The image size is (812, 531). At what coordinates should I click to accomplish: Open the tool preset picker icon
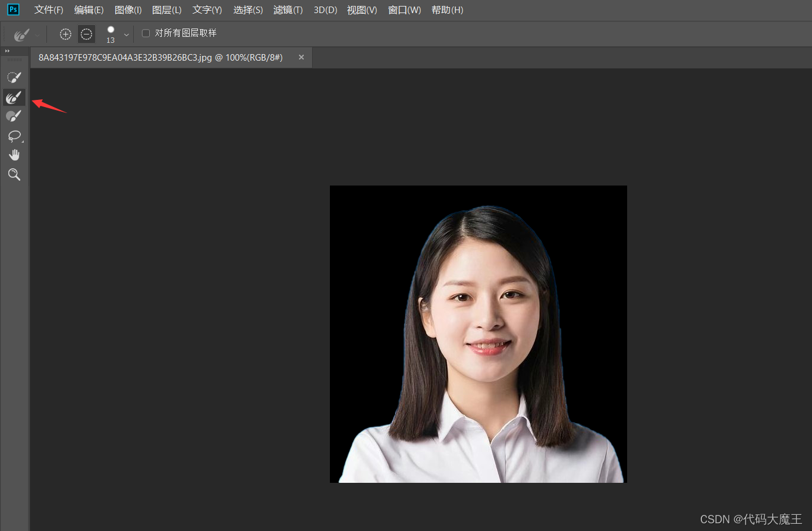(x=22, y=34)
